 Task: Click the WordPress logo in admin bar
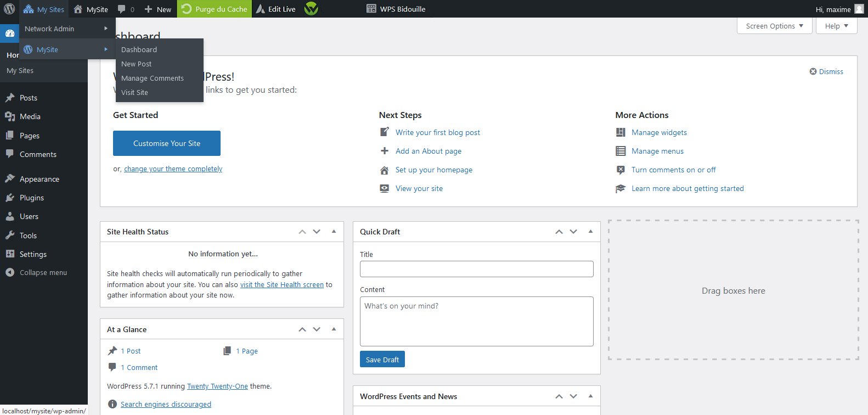(x=9, y=9)
